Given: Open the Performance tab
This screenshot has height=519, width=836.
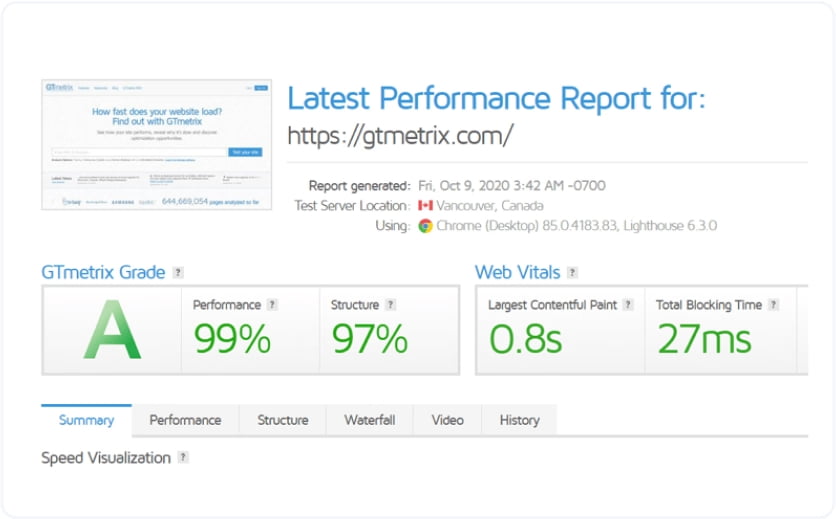Looking at the screenshot, I should coord(185,420).
